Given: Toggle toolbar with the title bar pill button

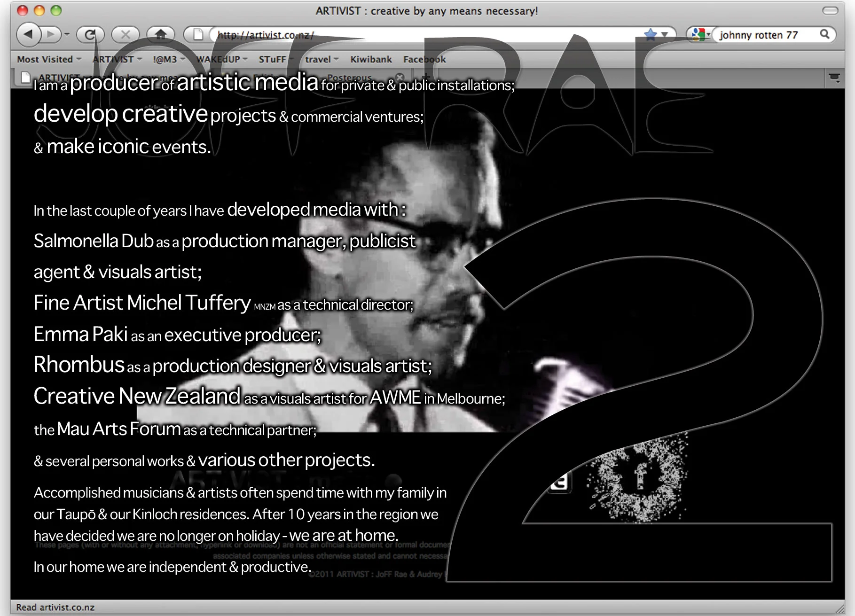Looking at the screenshot, I should pyautogui.click(x=830, y=10).
